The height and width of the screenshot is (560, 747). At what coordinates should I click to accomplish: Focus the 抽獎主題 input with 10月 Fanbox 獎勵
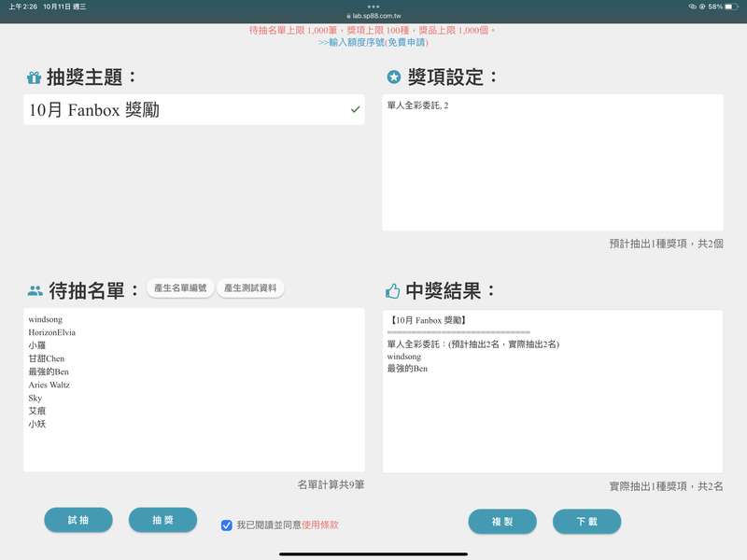pyautogui.click(x=194, y=109)
